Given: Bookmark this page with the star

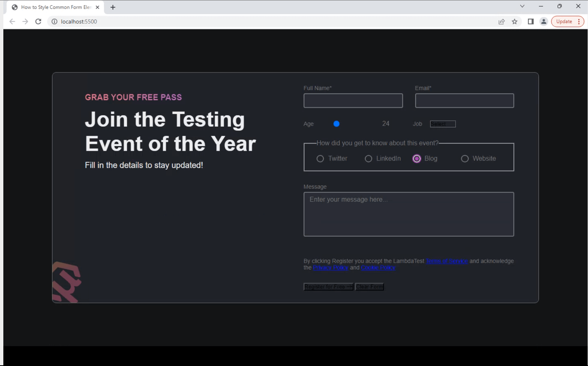Looking at the screenshot, I should [514, 22].
